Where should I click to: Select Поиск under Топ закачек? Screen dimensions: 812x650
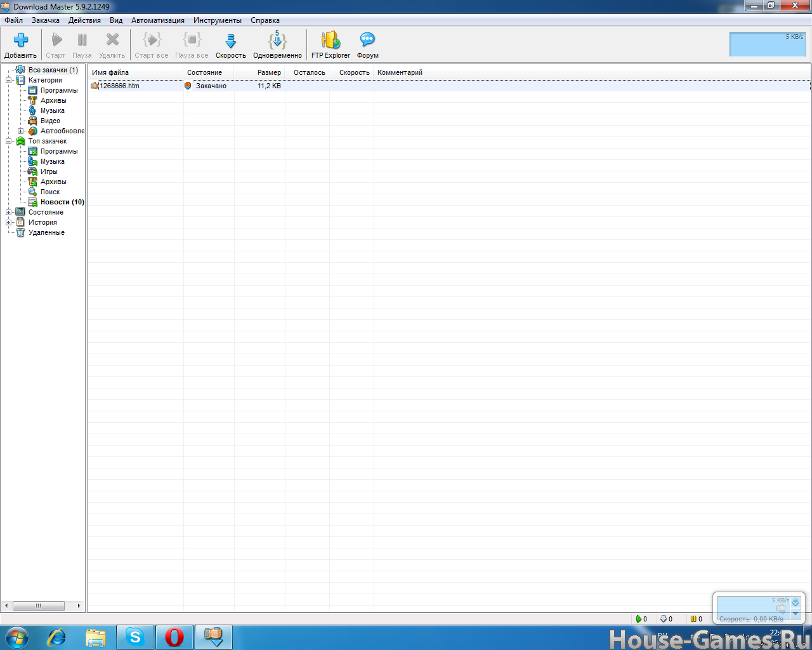pos(50,192)
